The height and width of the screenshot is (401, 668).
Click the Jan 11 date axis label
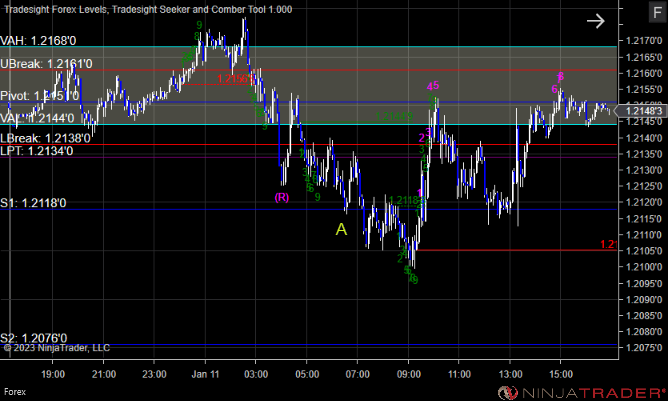205,374
